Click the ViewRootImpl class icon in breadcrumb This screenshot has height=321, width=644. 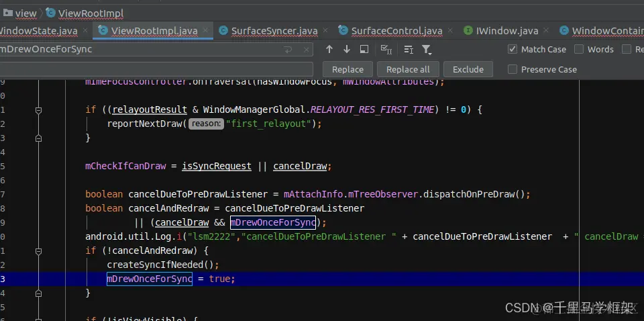pos(50,13)
